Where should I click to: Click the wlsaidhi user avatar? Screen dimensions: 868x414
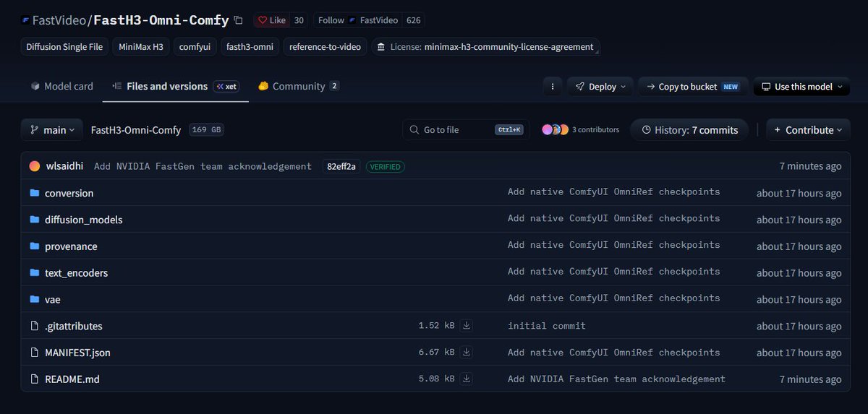click(x=35, y=166)
